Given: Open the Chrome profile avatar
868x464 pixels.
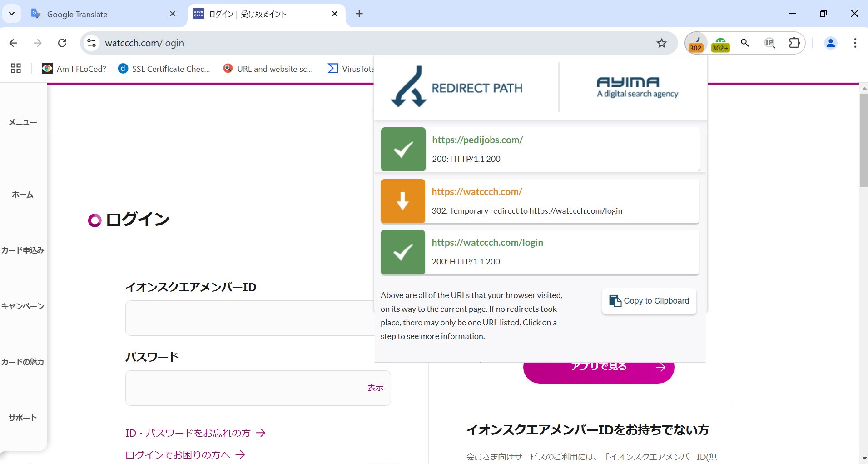Looking at the screenshot, I should (x=831, y=43).
